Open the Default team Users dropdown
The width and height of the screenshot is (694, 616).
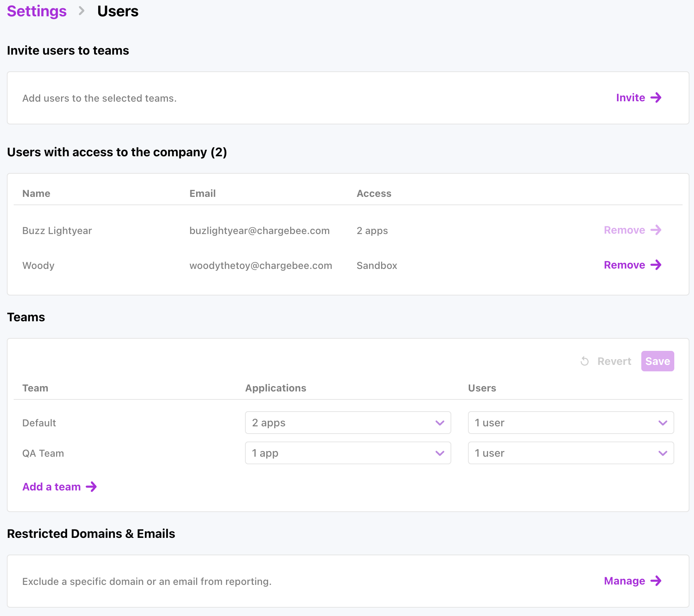[570, 423]
